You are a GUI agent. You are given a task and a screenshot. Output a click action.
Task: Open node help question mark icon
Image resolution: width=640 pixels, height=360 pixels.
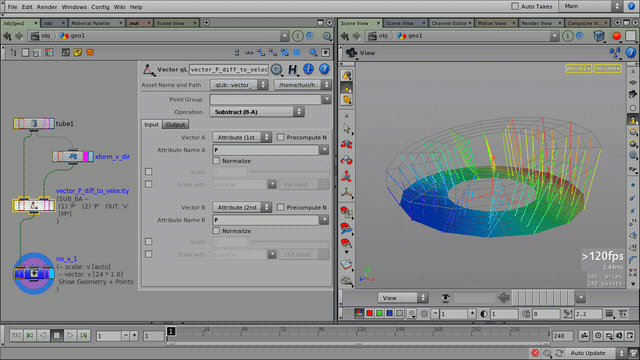click(x=324, y=69)
